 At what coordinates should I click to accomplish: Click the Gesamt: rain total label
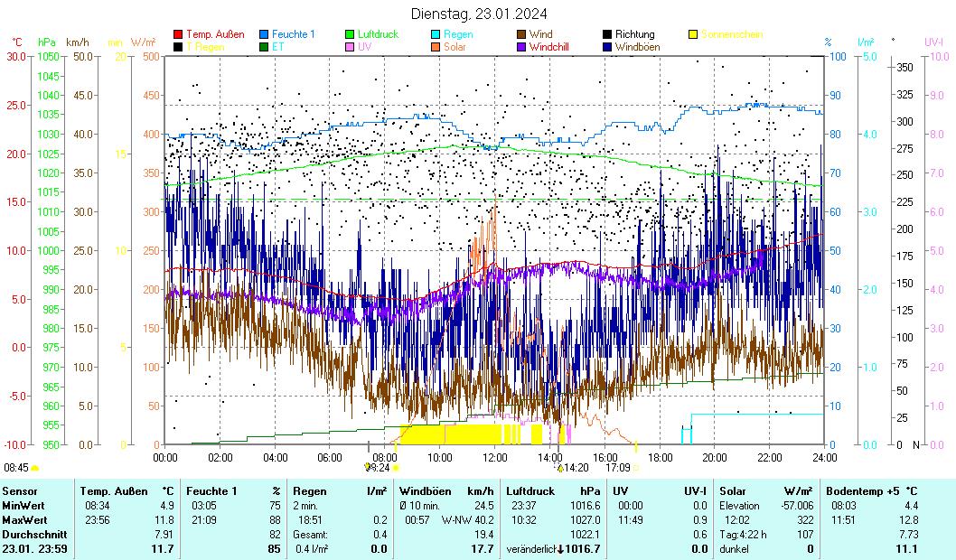[x=310, y=535]
